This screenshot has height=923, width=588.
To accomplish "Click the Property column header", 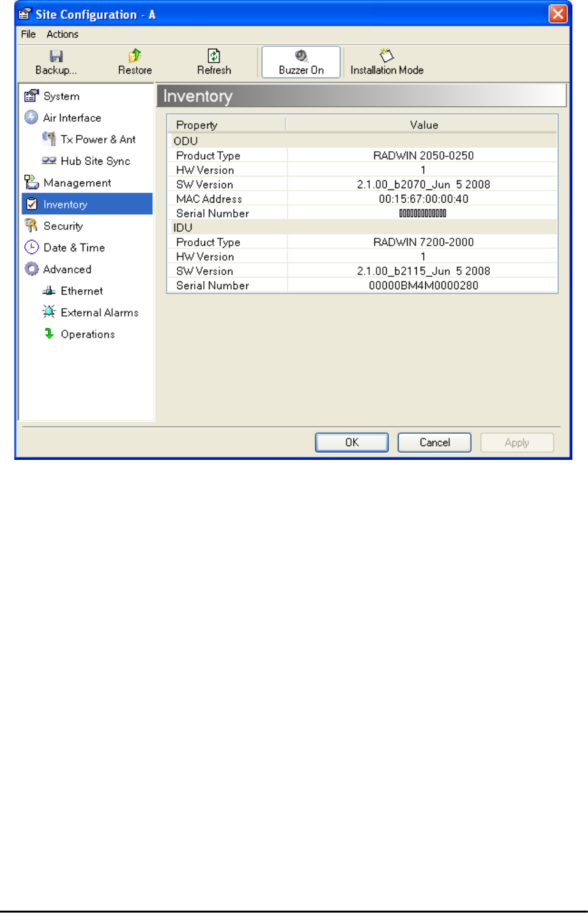I will tap(226, 124).
